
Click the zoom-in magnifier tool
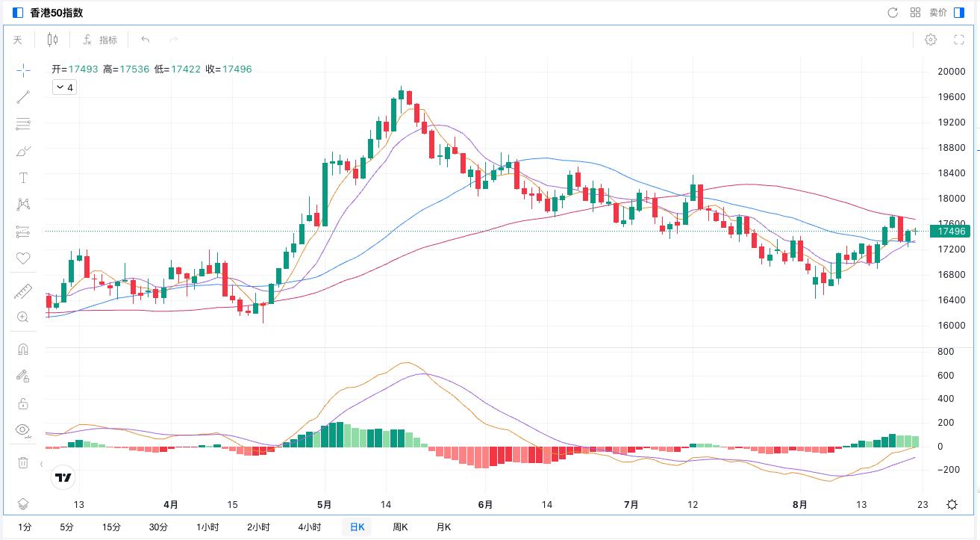click(23, 317)
